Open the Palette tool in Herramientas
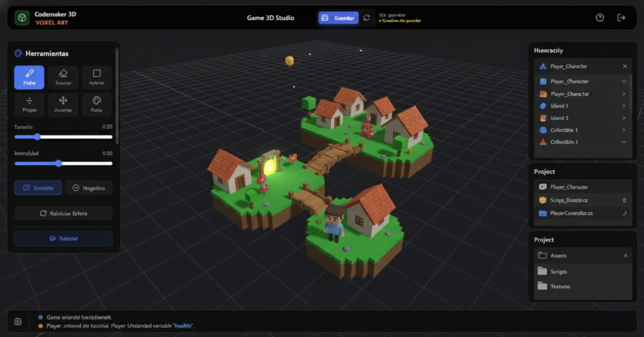 (x=97, y=104)
